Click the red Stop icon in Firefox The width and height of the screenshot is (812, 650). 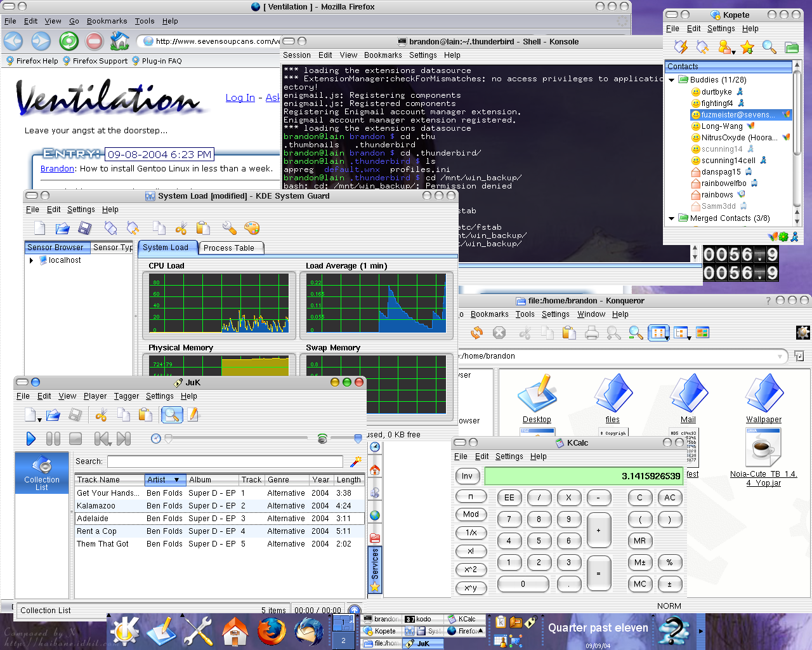pyautogui.click(x=94, y=42)
